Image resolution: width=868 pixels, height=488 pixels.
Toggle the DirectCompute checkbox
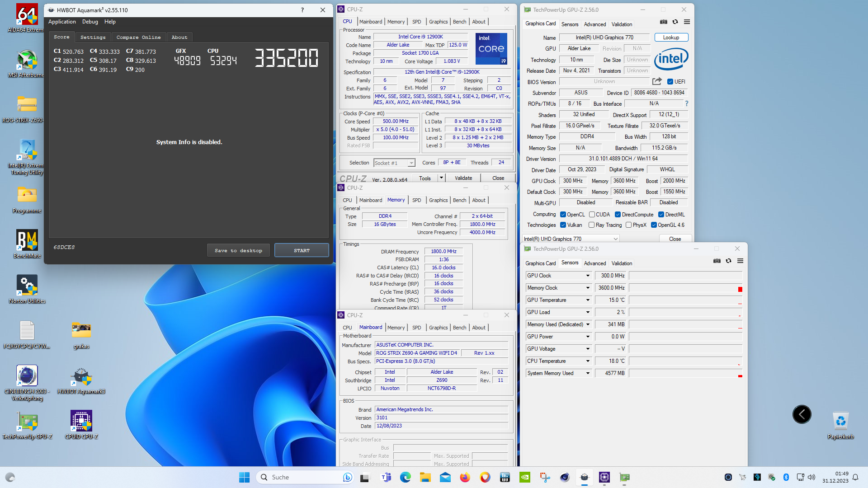point(618,215)
